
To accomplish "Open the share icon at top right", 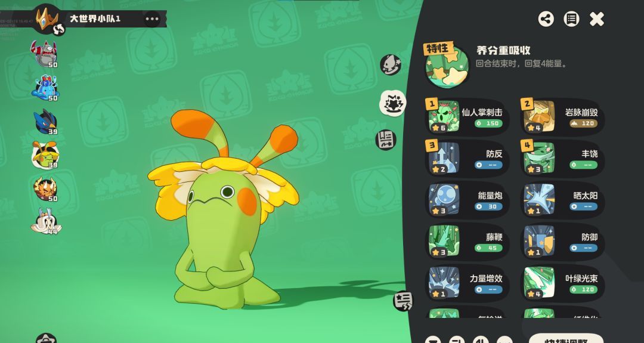I will [x=546, y=18].
